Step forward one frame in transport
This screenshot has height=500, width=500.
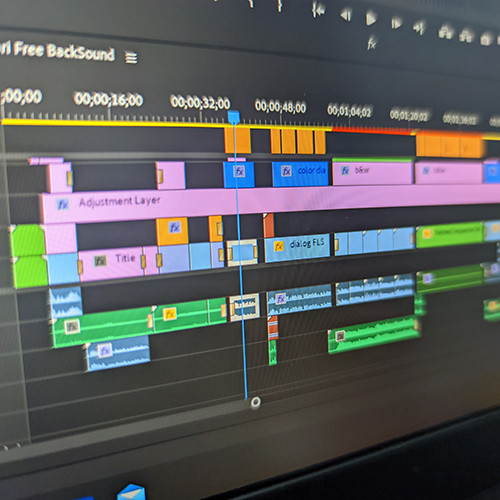click(396, 23)
